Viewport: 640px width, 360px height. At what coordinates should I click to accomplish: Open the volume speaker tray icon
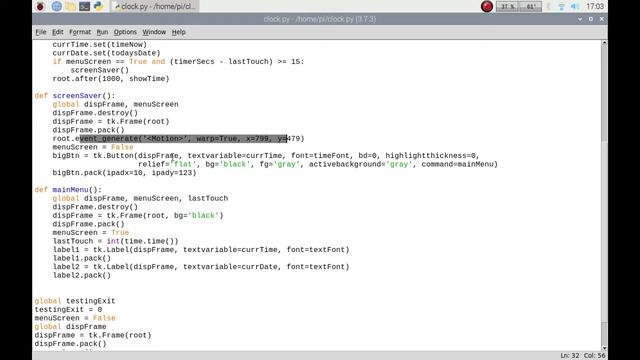tap(575, 7)
